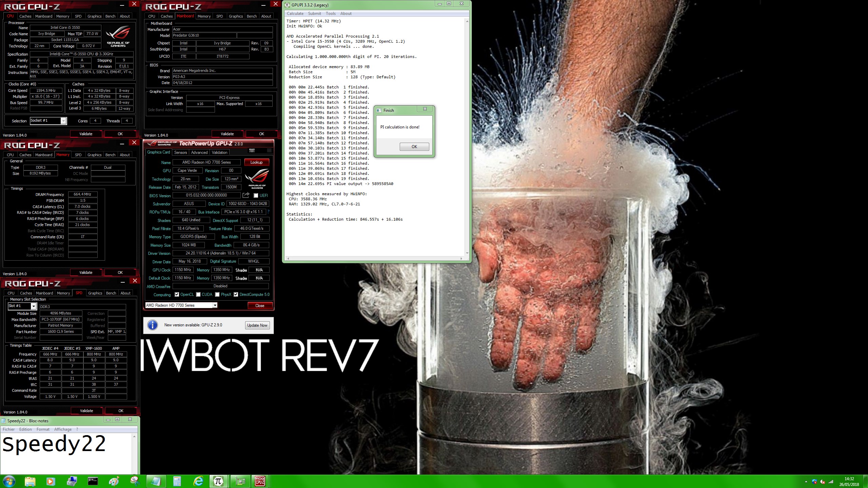Open the Affichage menu in Notepad
This screenshot has width=868, height=488.
click(63, 429)
